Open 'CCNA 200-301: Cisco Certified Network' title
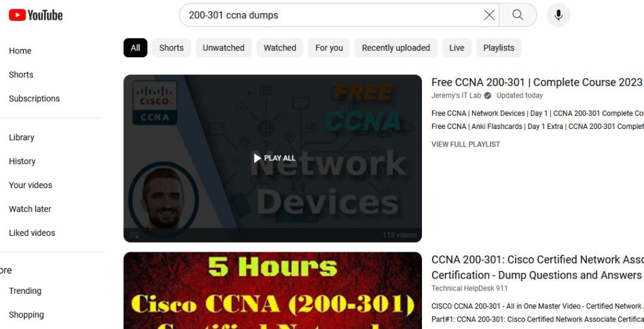Image resolution: width=644 pixels, height=329 pixels. tap(538, 267)
